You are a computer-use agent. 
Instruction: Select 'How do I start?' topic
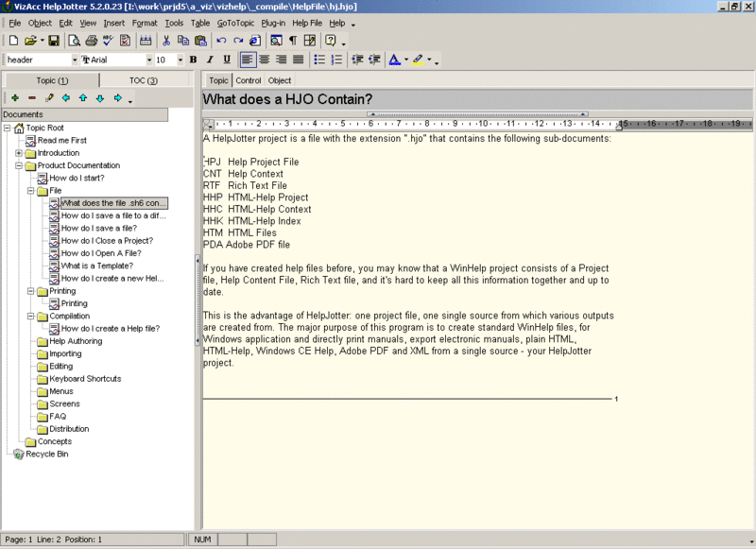77,178
